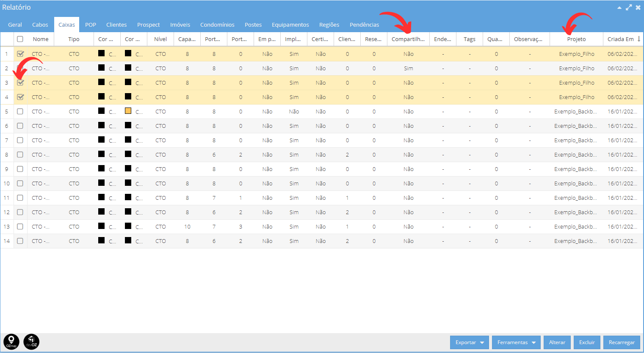Open the Equipamentos tab
This screenshot has width=644, height=353.
click(x=290, y=25)
